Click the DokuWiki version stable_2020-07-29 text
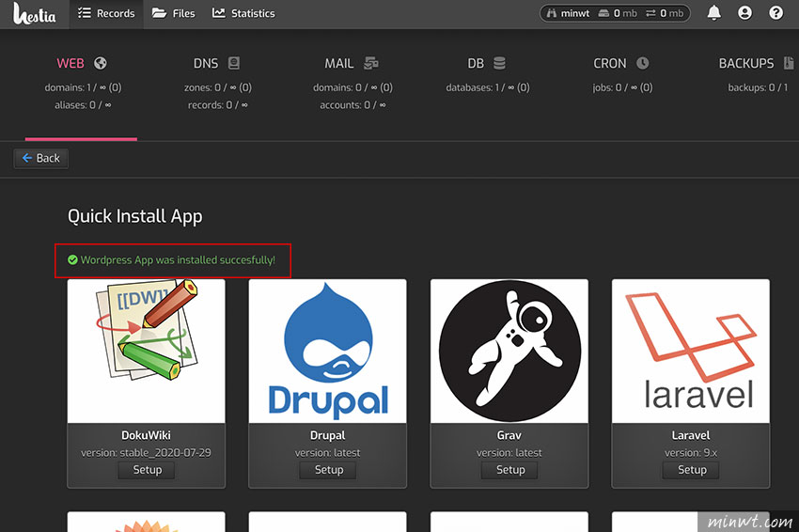 point(147,452)
